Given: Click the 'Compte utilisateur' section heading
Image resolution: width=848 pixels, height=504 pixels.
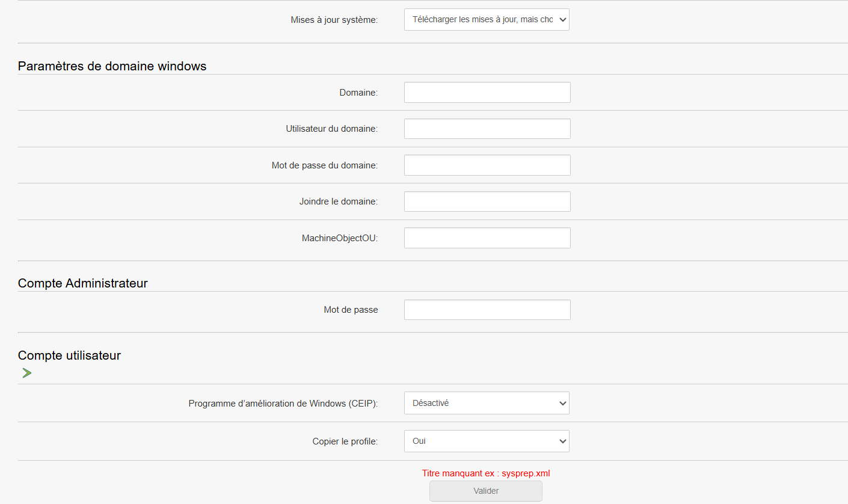Looking at the screenshot, I should pos(69,355).
